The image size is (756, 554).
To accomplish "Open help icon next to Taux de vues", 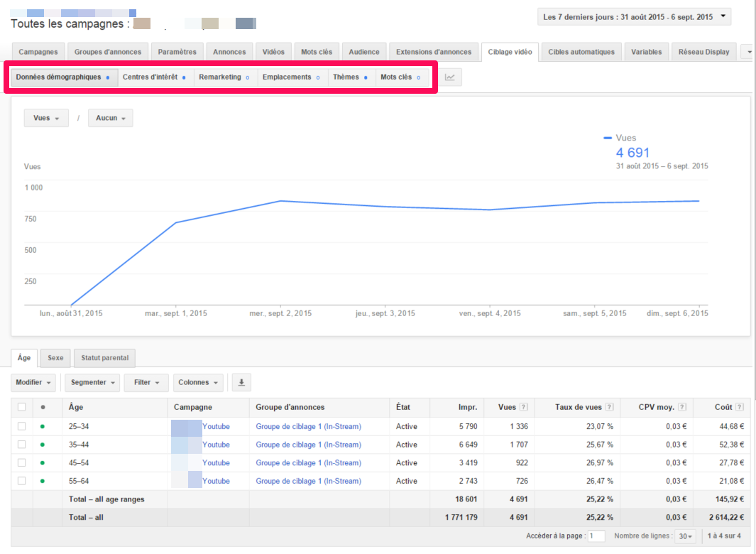I will point(610,407).
